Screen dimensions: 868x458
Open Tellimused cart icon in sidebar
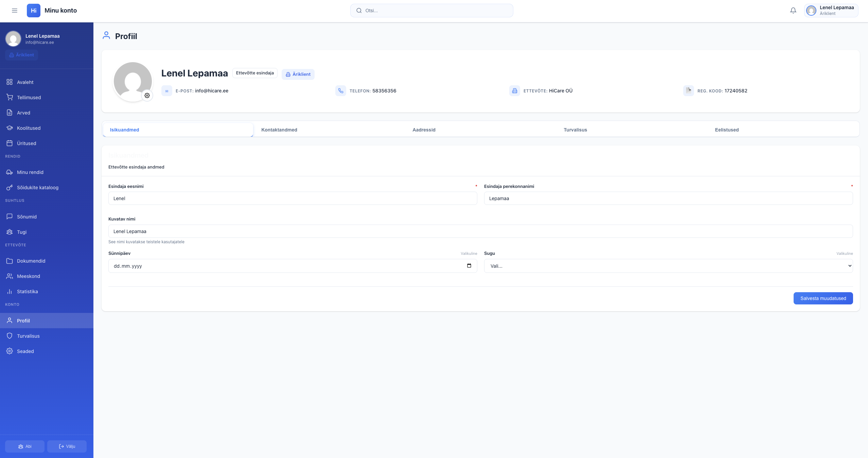10,98
